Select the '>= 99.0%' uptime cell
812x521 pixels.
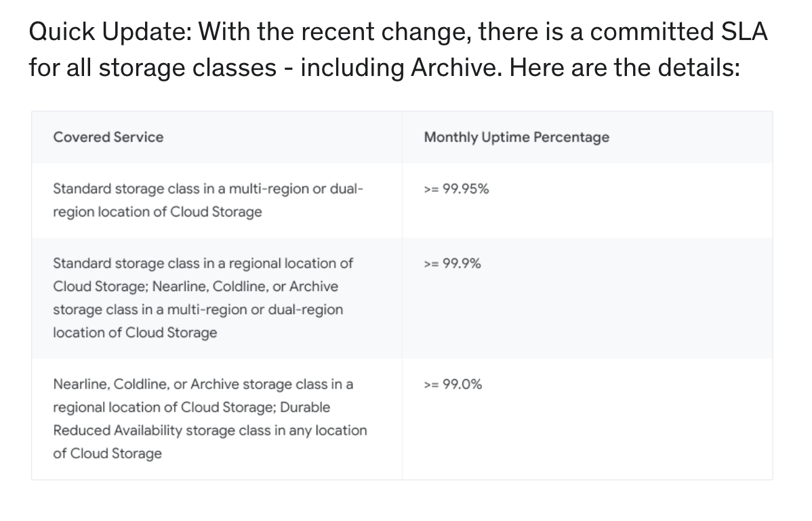coord(453,385)
